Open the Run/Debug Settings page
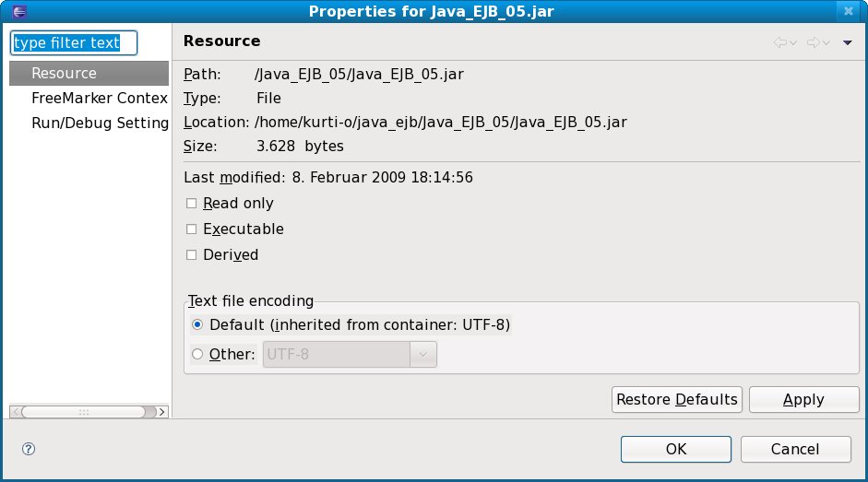The height and width of the screenshot is (482, 868). [100, 123]
